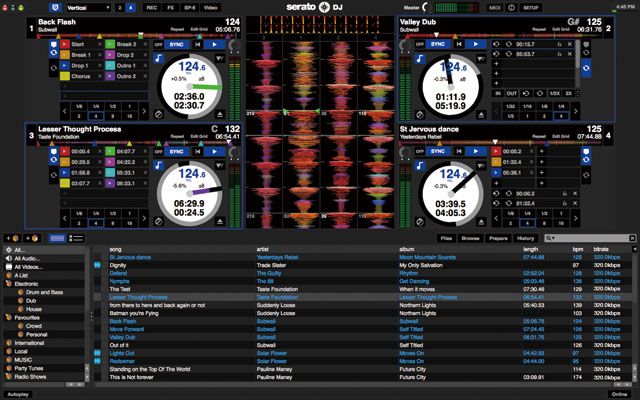
Task: Trigger deck 3 cue at 04:07.7
Action: coord(110,151)
